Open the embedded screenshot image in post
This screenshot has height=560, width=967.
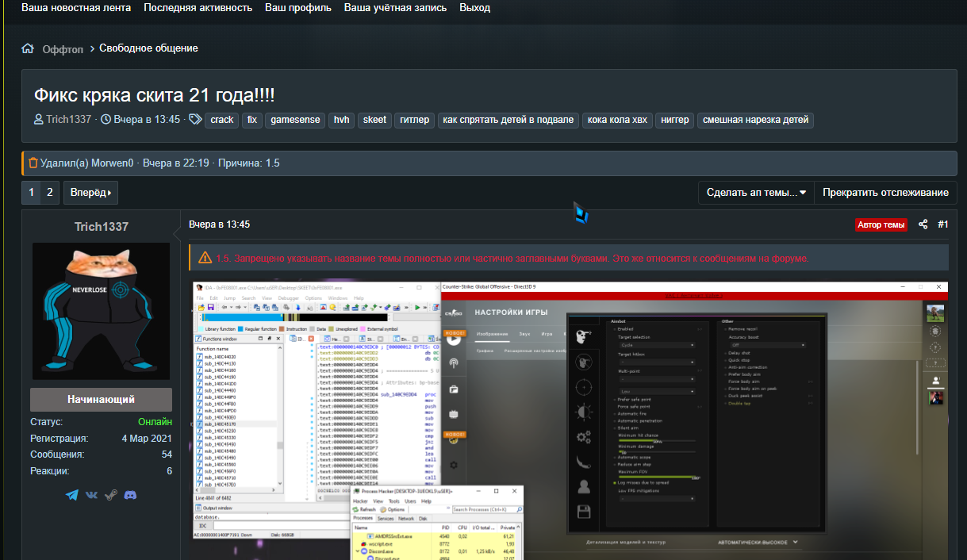coord(571,420)
